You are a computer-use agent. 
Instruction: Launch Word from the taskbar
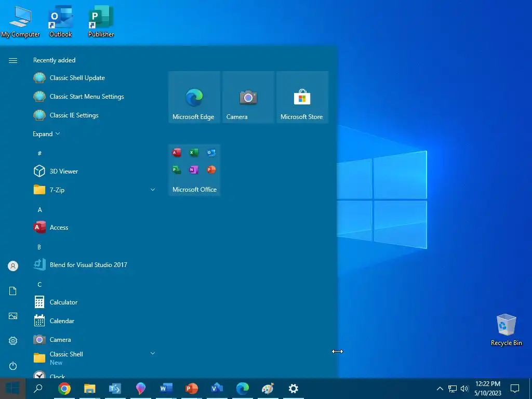(x=166, y=388)
